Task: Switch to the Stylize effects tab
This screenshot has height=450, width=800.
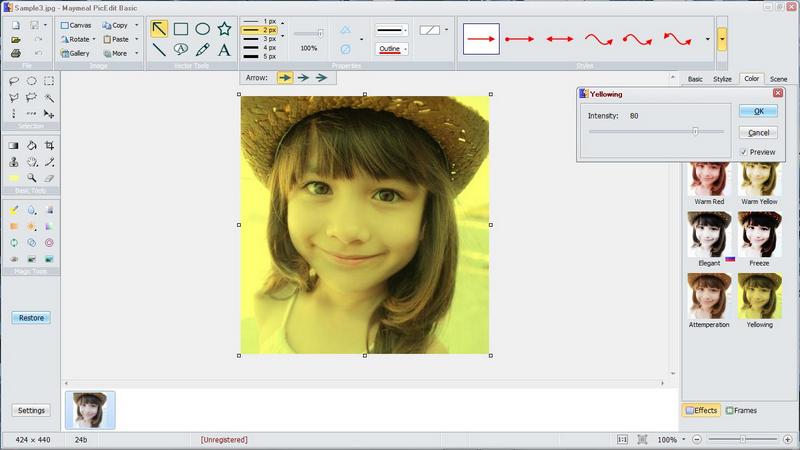Action: pyautogui.click(x=722, y=79)
